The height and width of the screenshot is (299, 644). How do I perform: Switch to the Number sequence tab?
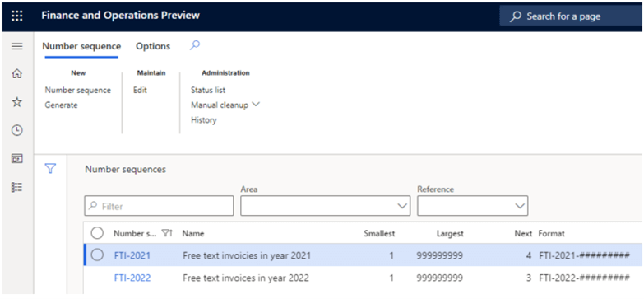point(81,46)
